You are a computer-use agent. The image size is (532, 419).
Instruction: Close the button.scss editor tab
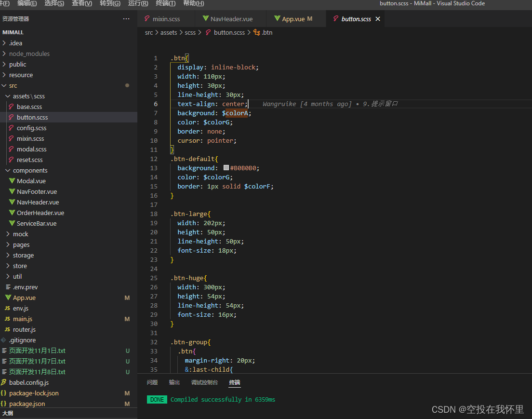tap(377, 19)
